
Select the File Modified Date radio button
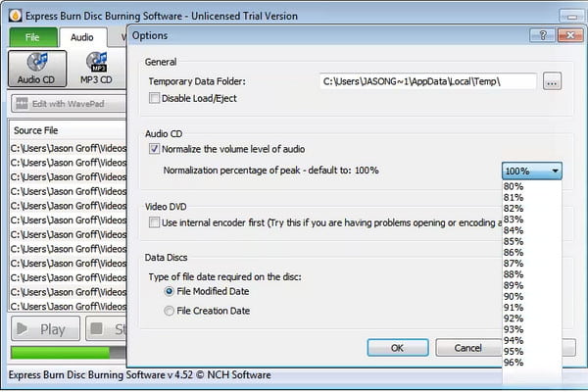coord(170,291)
